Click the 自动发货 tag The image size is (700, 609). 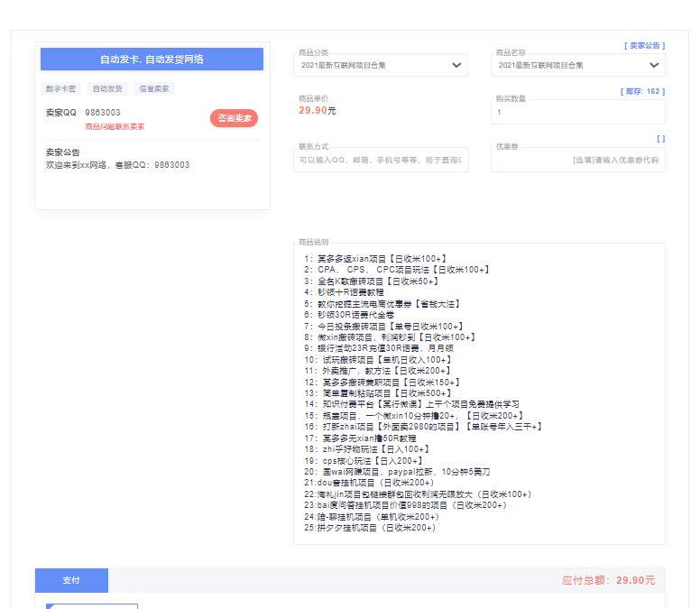pos(107,88)
